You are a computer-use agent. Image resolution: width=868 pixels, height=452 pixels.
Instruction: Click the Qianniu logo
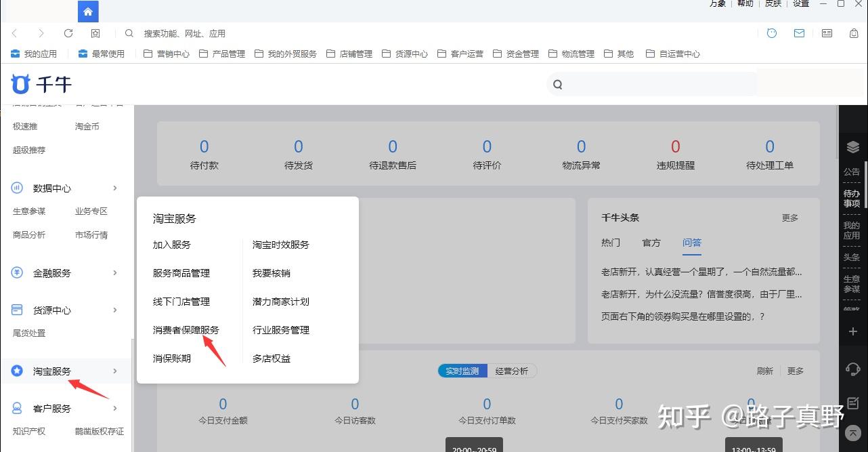click(41, 84)
